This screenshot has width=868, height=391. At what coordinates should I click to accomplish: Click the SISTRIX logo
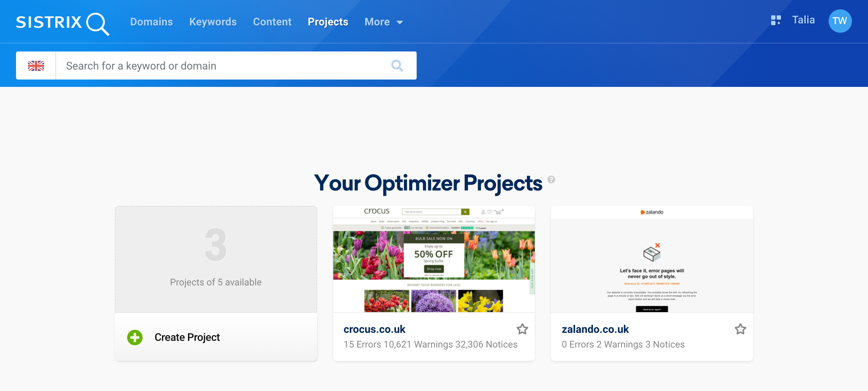pyautogui.click(x=63, y=23)
